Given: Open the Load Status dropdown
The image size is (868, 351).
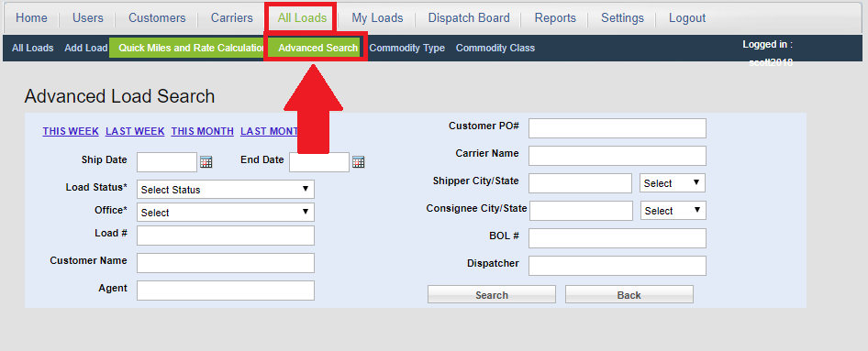Looking at the screenshot, I should (x=226, y=189).
